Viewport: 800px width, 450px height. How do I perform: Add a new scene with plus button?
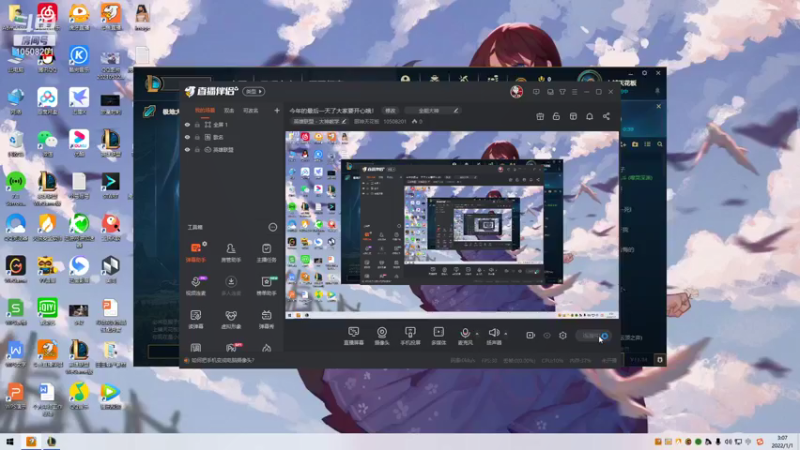tap(277, 110)
